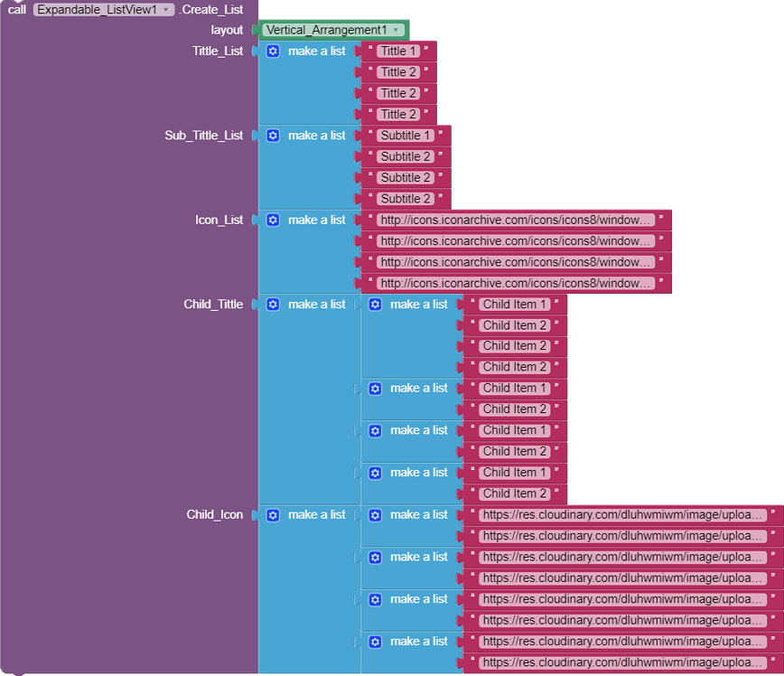784x676 pixels.
Task: Click the outer list gear beside Child_Tittle
Action: pyautogui.click(x=273, y=305)
